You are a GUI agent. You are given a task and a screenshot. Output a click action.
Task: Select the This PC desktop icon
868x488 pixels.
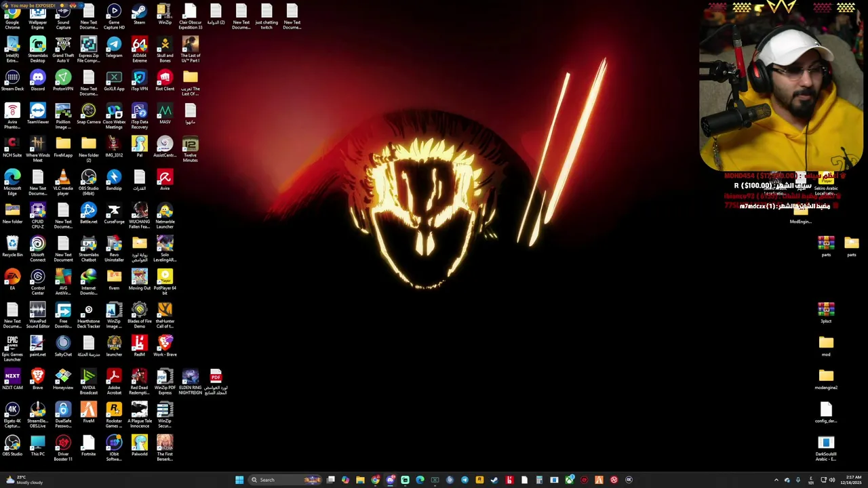coord(38,447)
